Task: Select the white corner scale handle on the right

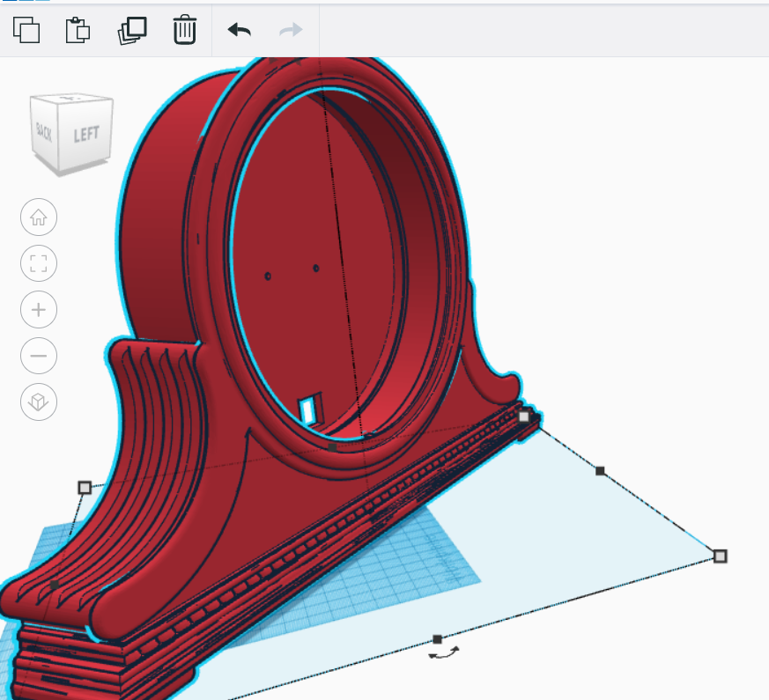Action: pos(721,556)
